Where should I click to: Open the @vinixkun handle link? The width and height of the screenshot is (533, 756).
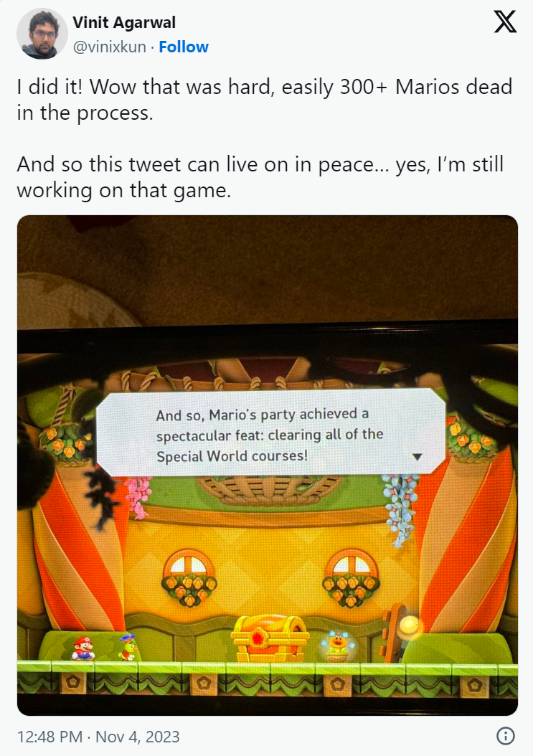[110, 47]
